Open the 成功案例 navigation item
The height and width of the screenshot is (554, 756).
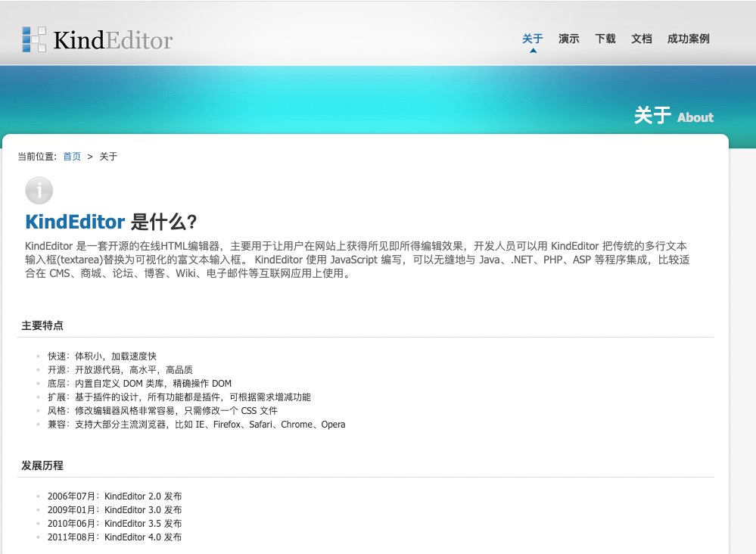[689, 39]
